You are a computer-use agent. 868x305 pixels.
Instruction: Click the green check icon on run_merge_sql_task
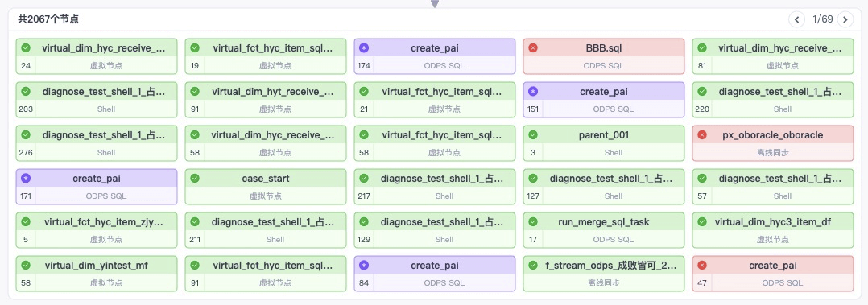[533, 222]
